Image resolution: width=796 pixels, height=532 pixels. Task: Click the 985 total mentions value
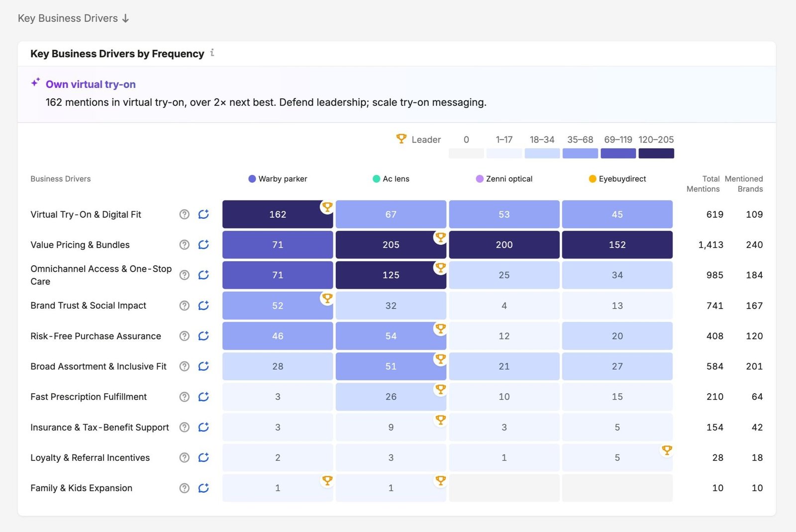pyautogui.click(x=715, y=275)
